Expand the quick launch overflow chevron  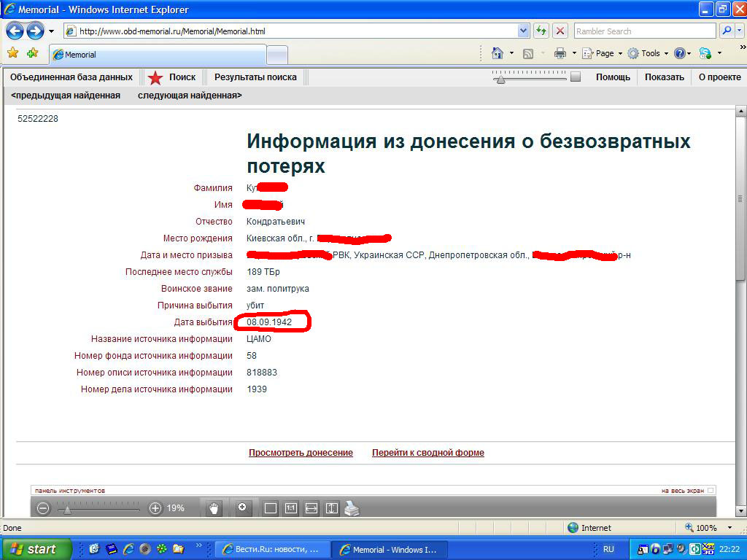pos(199,545)
